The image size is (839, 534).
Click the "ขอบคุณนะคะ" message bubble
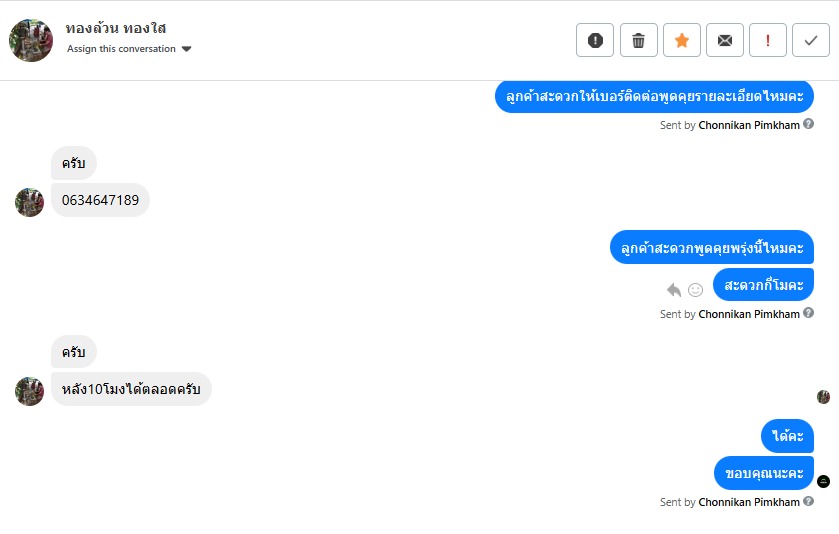[764, 473]
